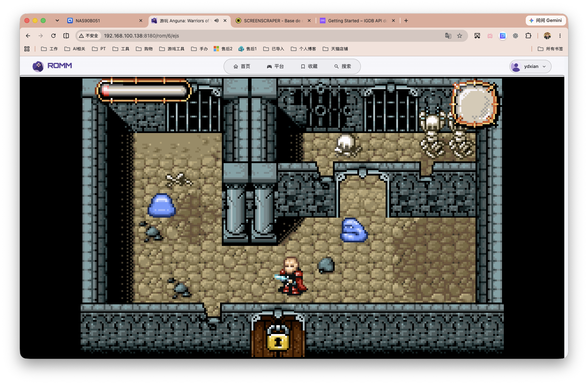
Task: Open the AI相关 bookmark folder
Action: point(75,49)
